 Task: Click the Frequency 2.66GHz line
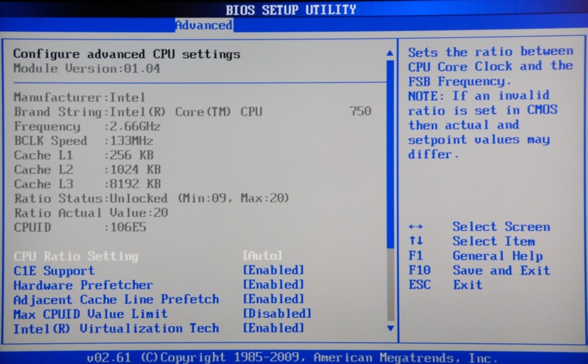click(x=87, y=126)
